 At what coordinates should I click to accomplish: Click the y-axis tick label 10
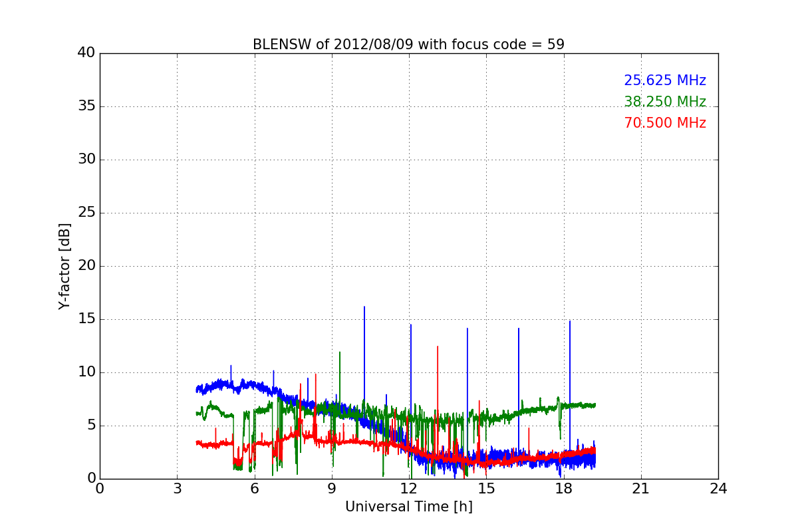point(86,372)
